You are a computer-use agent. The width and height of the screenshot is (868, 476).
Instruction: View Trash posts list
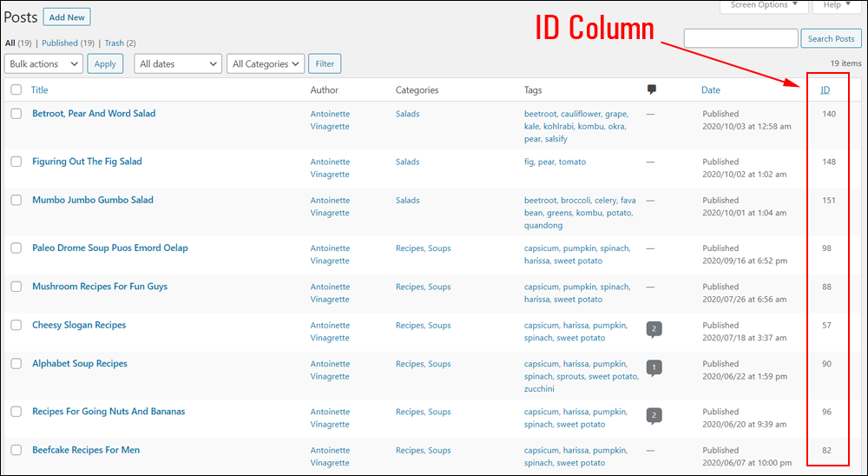tap(114, 43)
